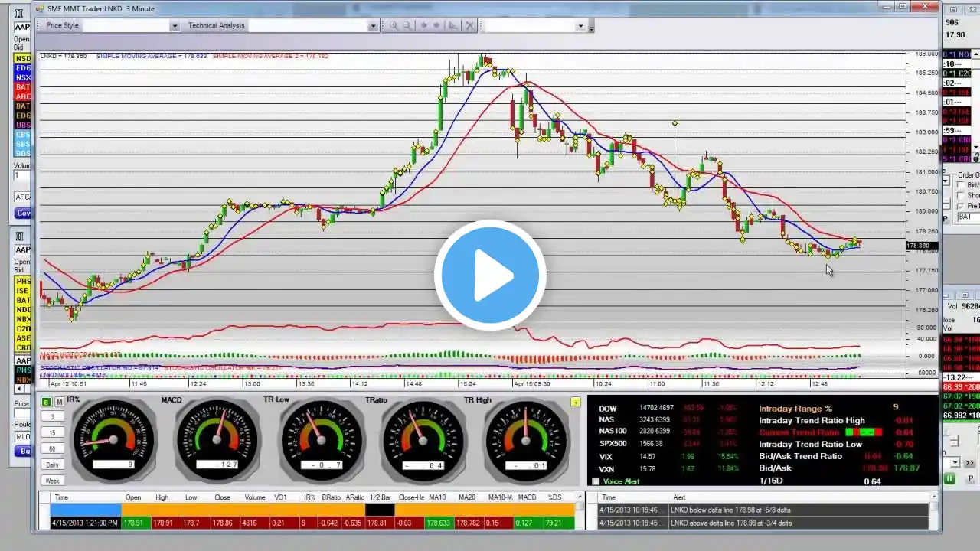Click the VXN index row label
980x551 pixels.
click(606, 468)
